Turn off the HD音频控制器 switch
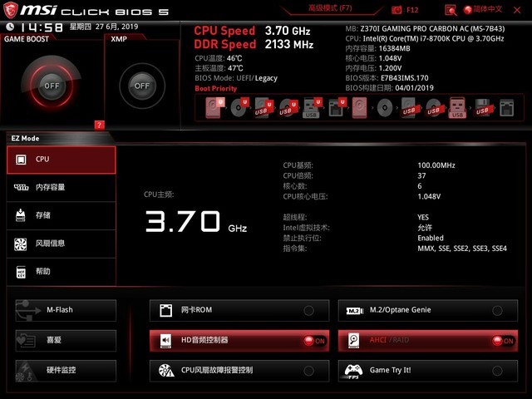 314,341
